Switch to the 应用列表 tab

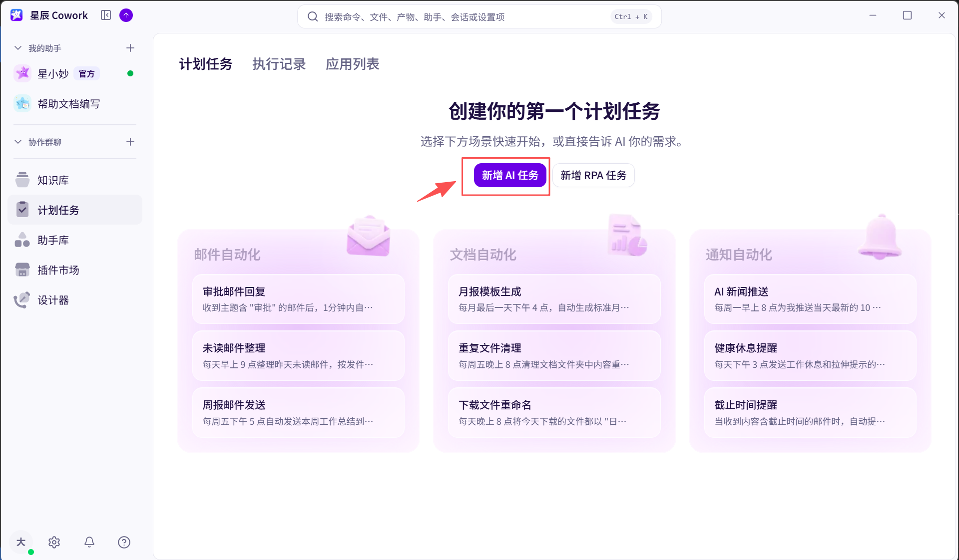point(352,64)
